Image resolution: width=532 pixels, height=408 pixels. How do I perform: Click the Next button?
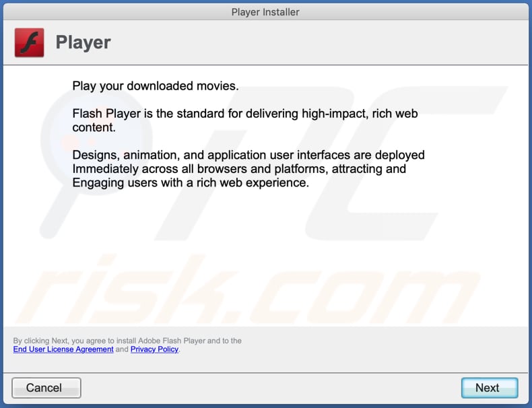pos(490,388)
